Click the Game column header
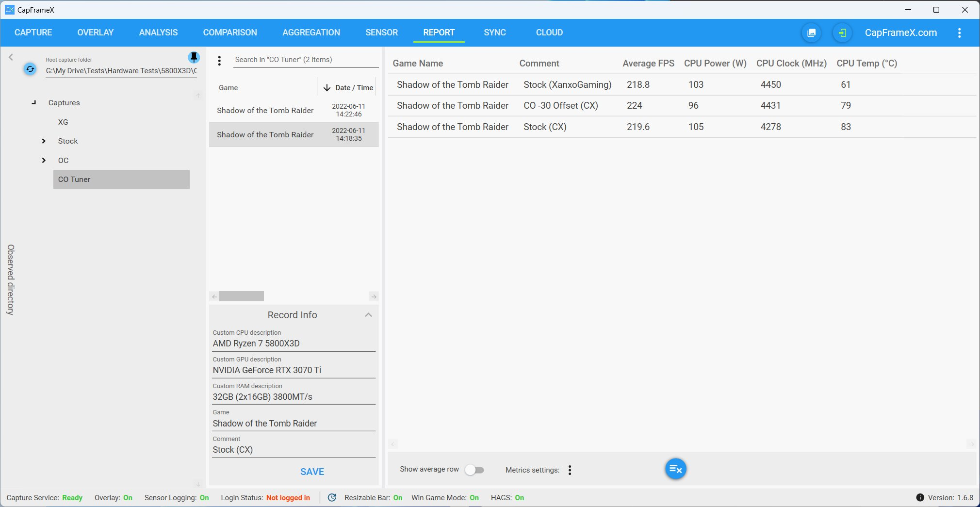Image resolution: width=980 pixels, height=507 pixels. (228, 88)
